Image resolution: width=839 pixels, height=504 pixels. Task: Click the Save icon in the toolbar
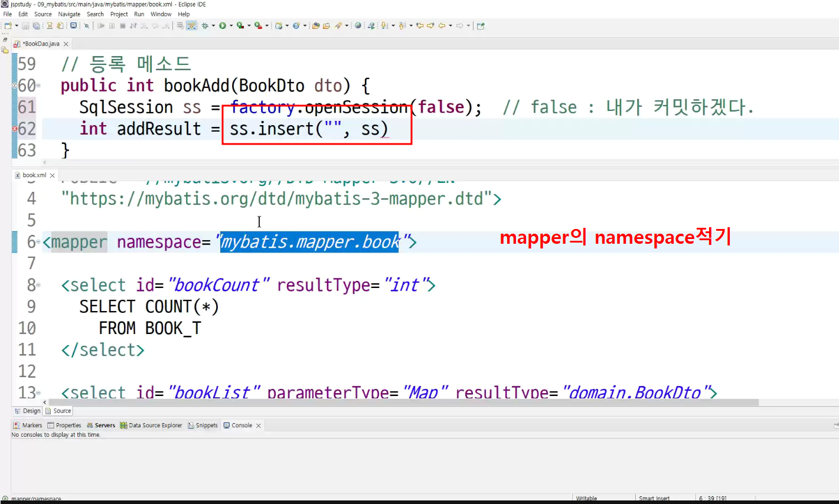click(x=25, y=25)
